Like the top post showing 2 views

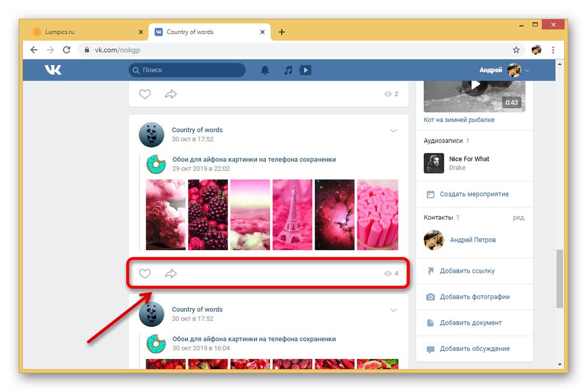(x=145, y=94)
